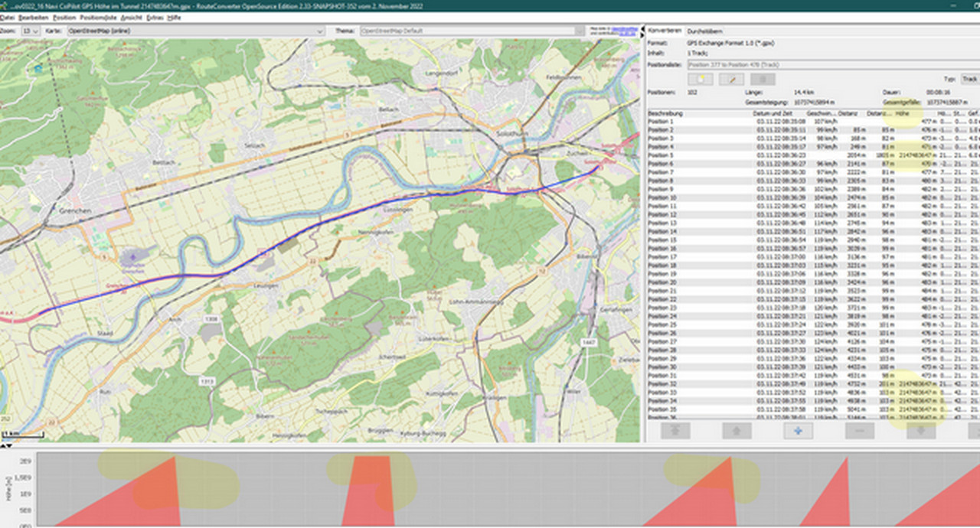
Task: Select the Konvertieren tab
Action: coord(665,31)
